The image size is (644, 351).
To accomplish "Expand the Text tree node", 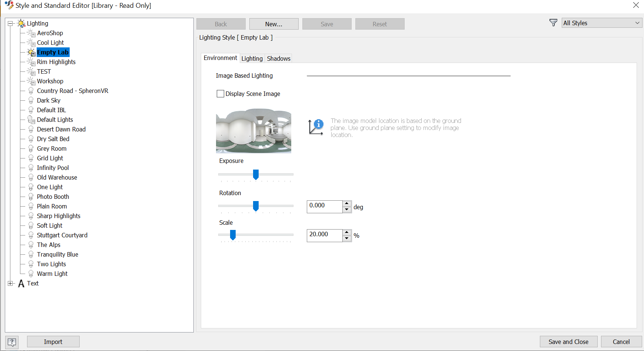I will (x=11, y=283).
